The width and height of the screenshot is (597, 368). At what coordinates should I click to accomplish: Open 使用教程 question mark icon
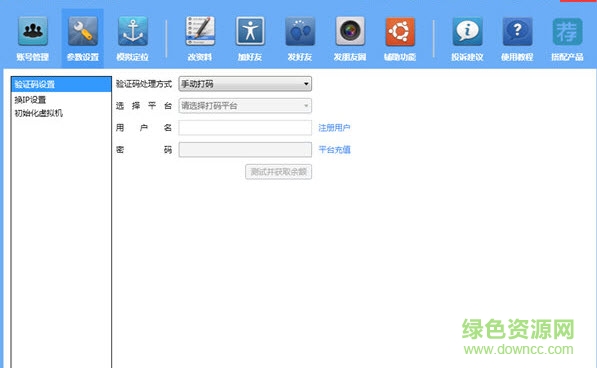coord(517,31)
